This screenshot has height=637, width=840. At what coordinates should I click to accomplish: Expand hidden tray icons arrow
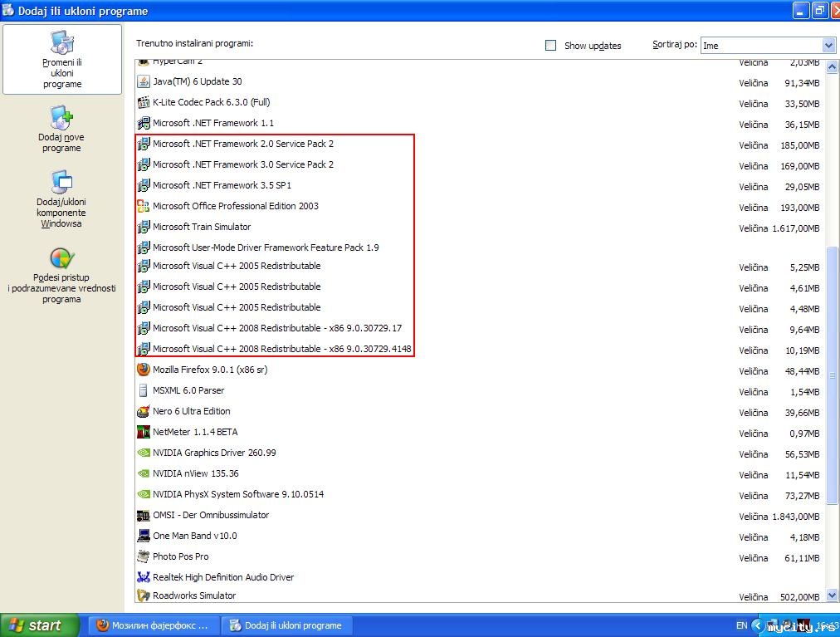(x=757, y=625)
